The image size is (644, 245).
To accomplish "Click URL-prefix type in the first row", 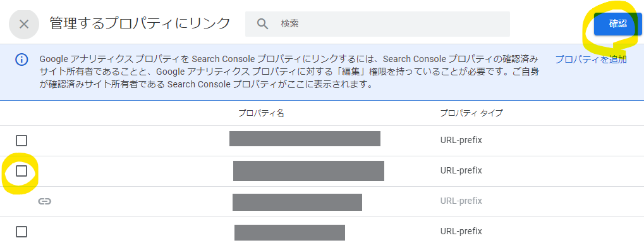I will point(461,140).
